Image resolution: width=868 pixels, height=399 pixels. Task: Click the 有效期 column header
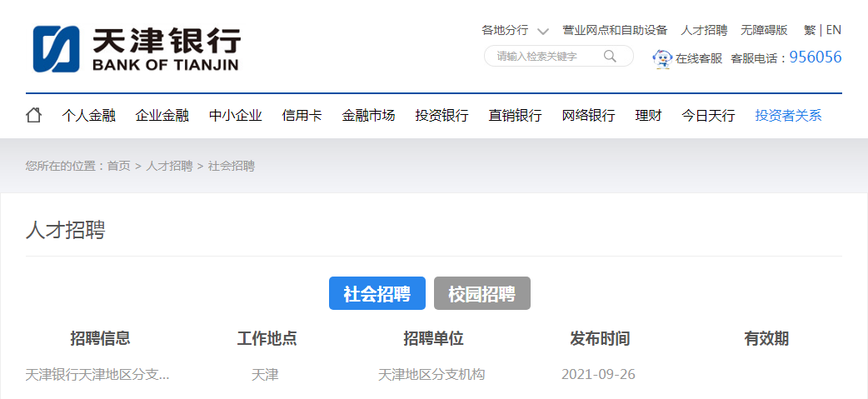(766, 339)
